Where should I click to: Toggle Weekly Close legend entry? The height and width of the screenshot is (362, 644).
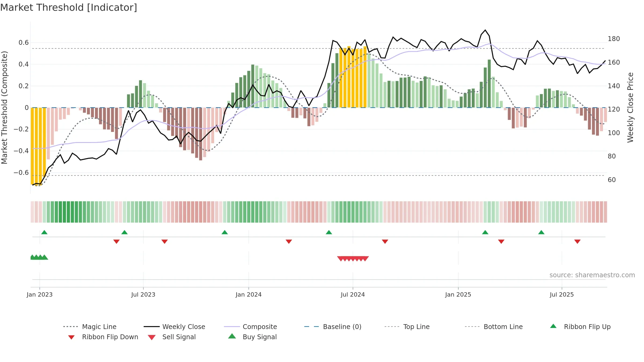174,327
